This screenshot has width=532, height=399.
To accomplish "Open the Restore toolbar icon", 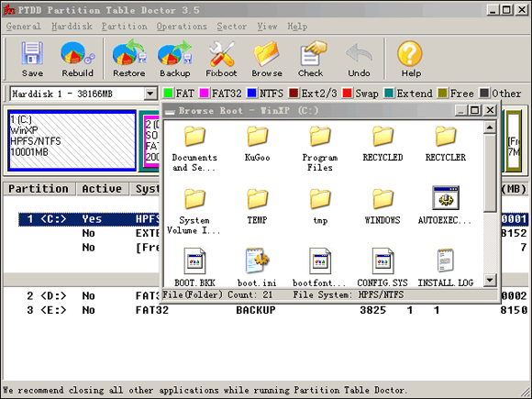I will [x=129, y=52].
